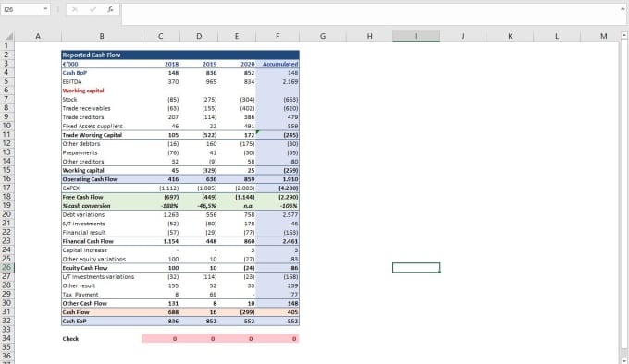The width and height of the screenshot is (629, 364).
Task: Click the 'L/T investments variations' label cell
Action: (102, 277)
